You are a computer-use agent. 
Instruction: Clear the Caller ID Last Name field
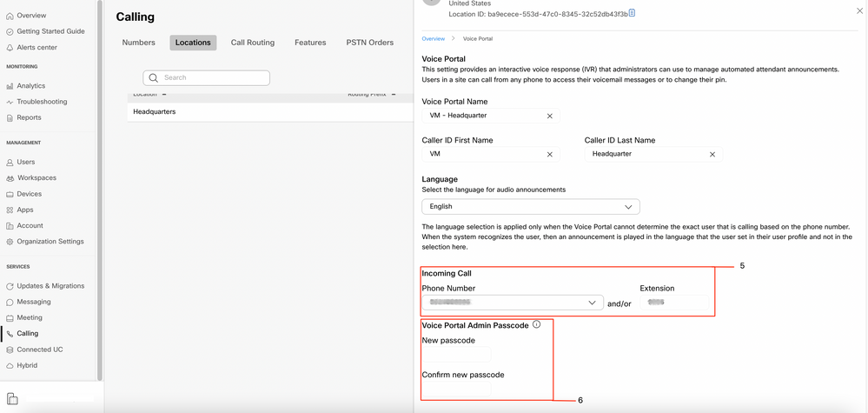click(712, 154)
